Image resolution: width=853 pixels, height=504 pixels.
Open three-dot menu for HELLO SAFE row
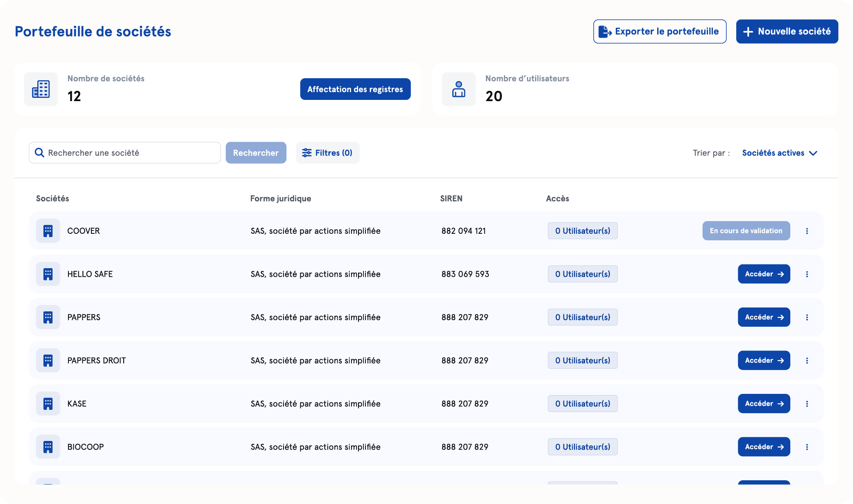click(807, 274)
